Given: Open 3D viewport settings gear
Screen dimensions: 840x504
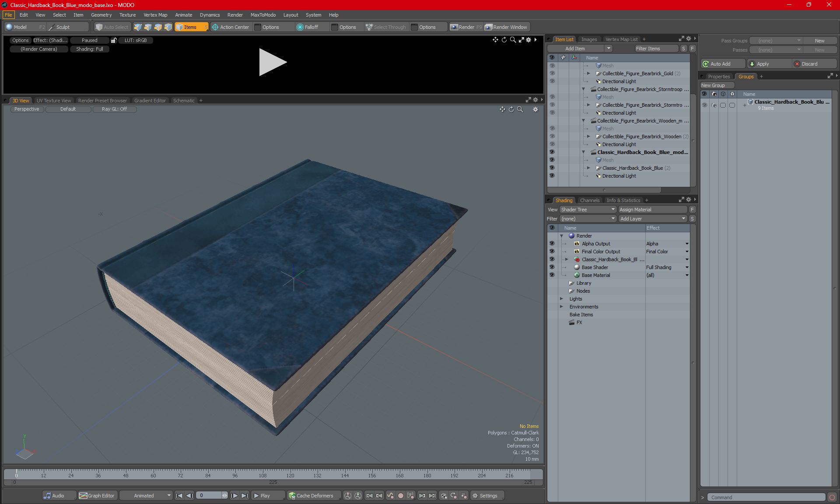Looking at the screenshot, I should tap(535, 109).
